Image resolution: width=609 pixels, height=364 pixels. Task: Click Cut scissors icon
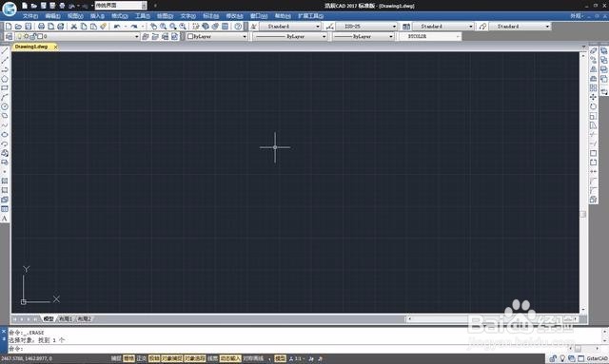(74, 27)
